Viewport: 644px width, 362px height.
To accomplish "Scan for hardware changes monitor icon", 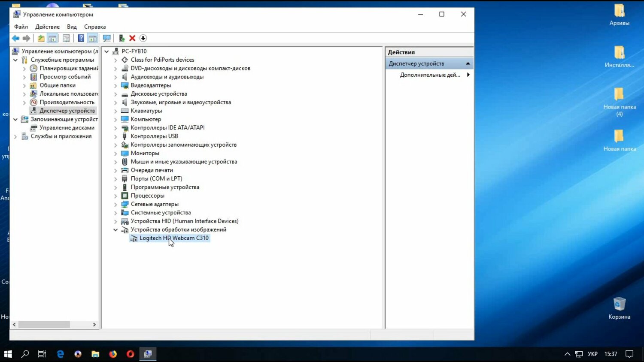I will coord(106,38).
